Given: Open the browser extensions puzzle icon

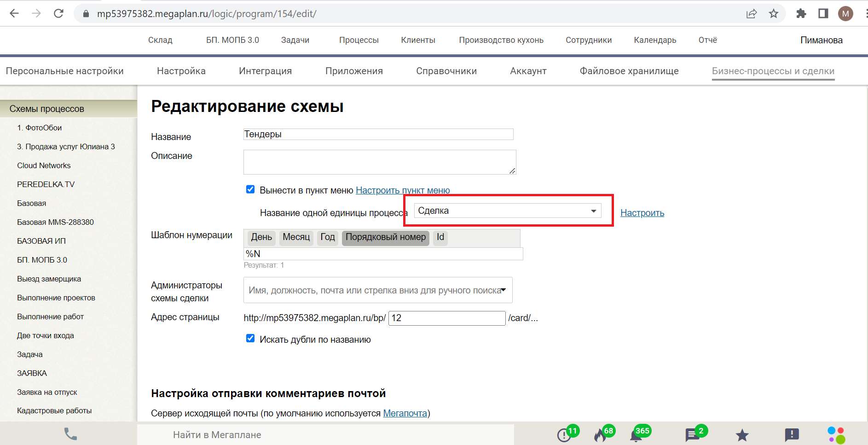Looking at the screenshot, I should point(801,13).
